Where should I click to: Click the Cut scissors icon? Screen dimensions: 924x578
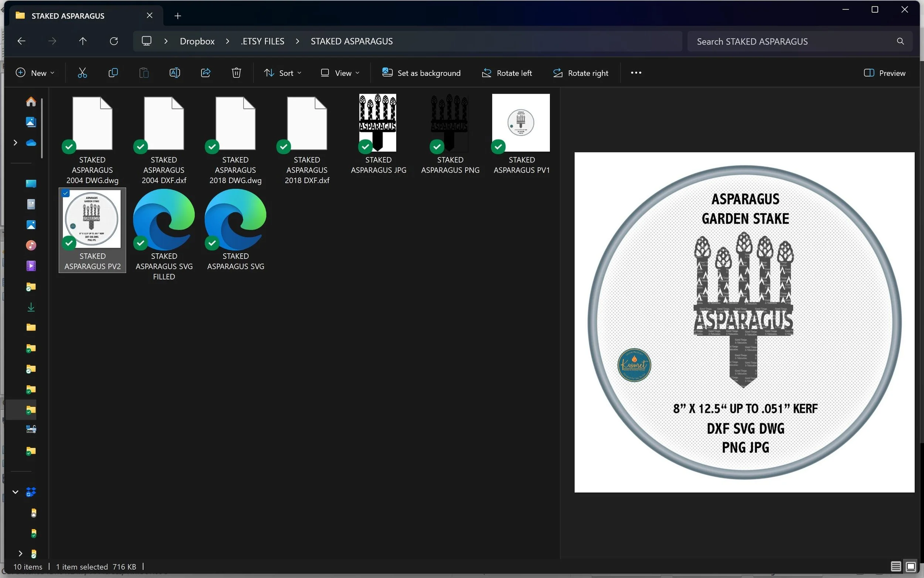[x=82, y=72]
